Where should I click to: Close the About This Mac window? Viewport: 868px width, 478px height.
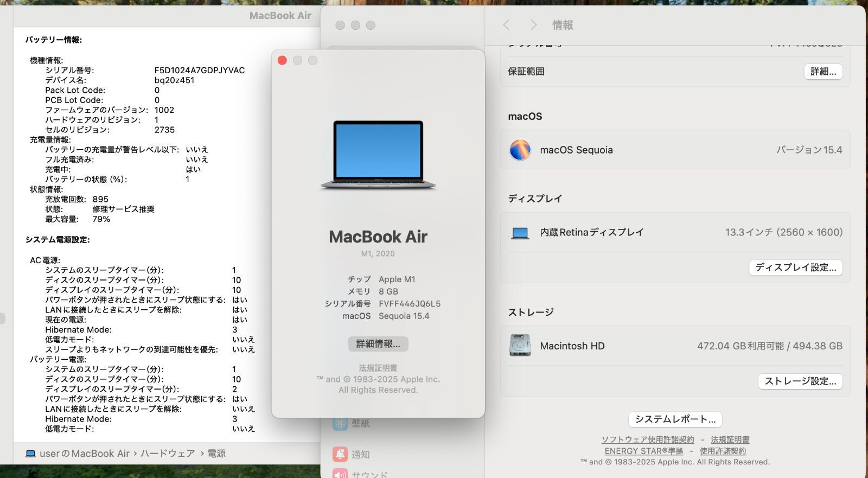pyautogui.click(x=282, y=60)
